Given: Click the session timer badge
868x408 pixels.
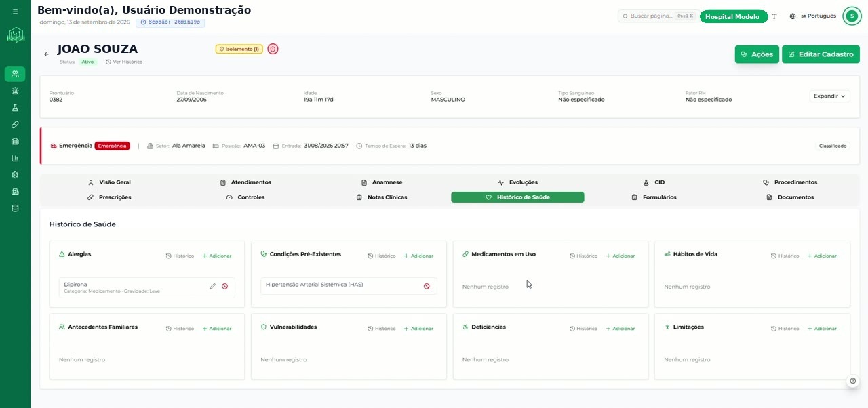Looking at the screenshot, I should click(x=170, y=22).
